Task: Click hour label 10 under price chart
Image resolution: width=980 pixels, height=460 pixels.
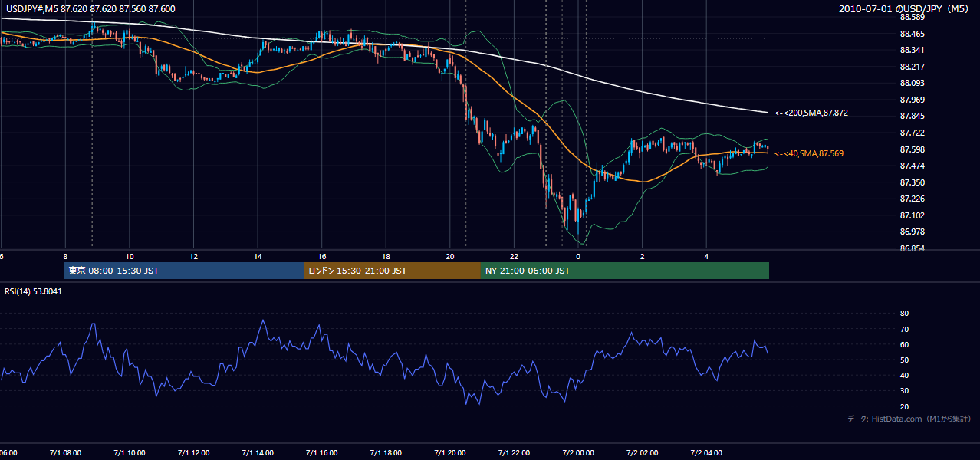Action: (130, 257)
